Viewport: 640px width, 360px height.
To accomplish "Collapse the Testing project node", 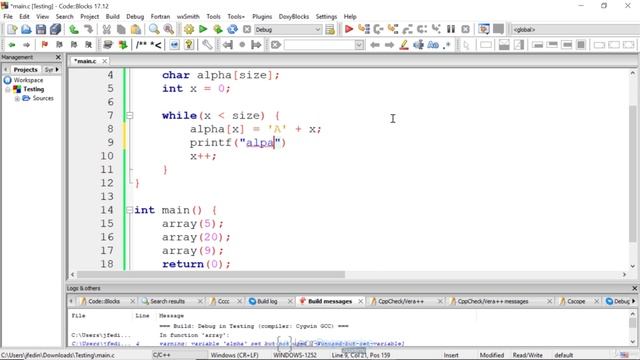I will (7, 89).
